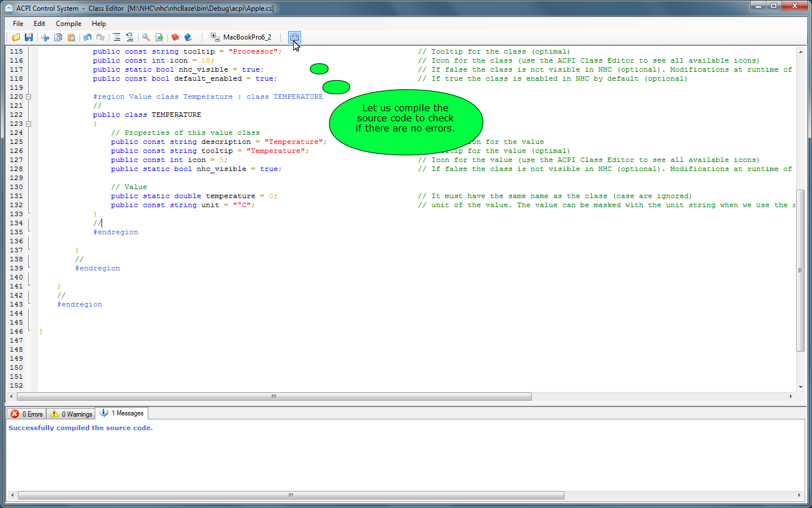Switch to the 0 Errors tab
The height and width of the screenshot is (508, 812).
27,414
